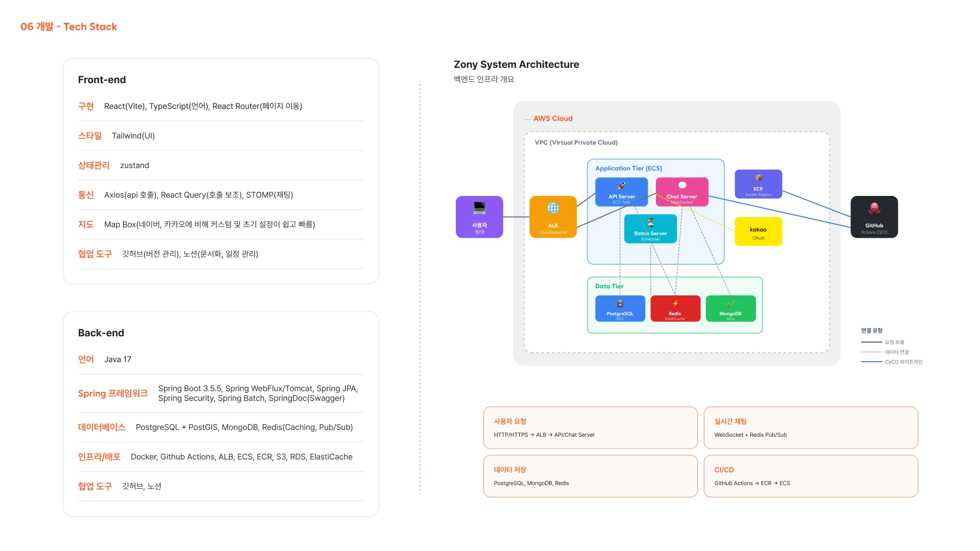Select the 실시간 채팅 info card
The width and height of the screenshot is (980, 551).
point(811,428)
